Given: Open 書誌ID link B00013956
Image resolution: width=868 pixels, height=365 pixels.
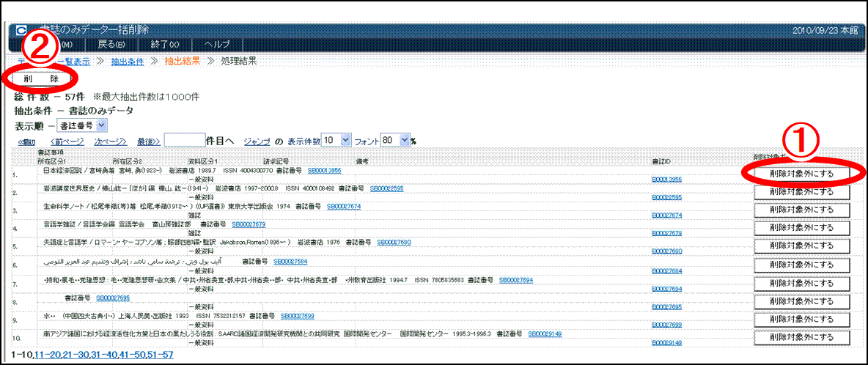Looking at the screenshot, I should point(666,180).
